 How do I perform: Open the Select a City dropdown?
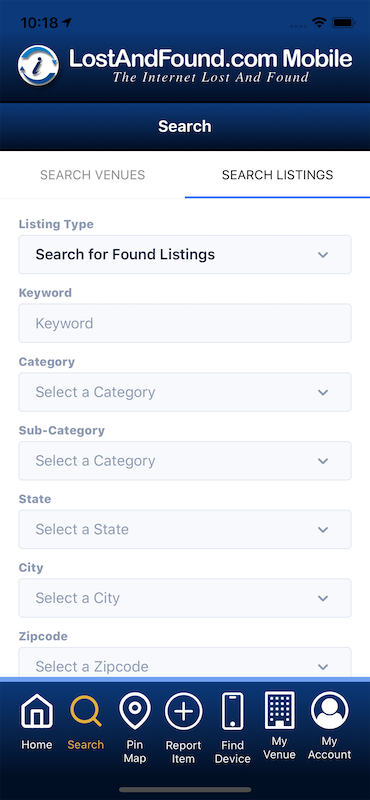click(x=185, y=598)
